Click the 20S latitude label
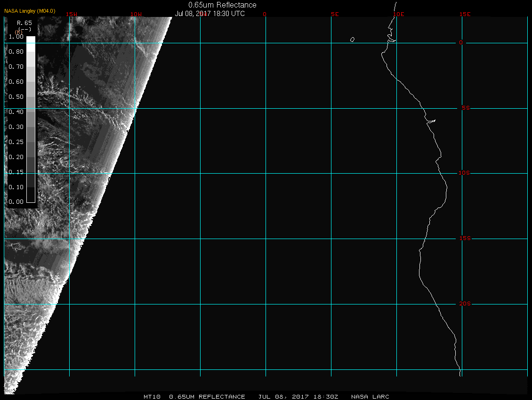The image size is (532, 400). pyautogui.click(x=464, y=304)
